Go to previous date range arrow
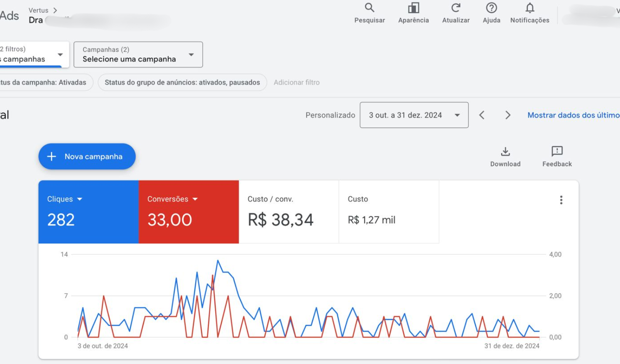The height and width of the screenshot is (364, 620). [x=482, y=115]
